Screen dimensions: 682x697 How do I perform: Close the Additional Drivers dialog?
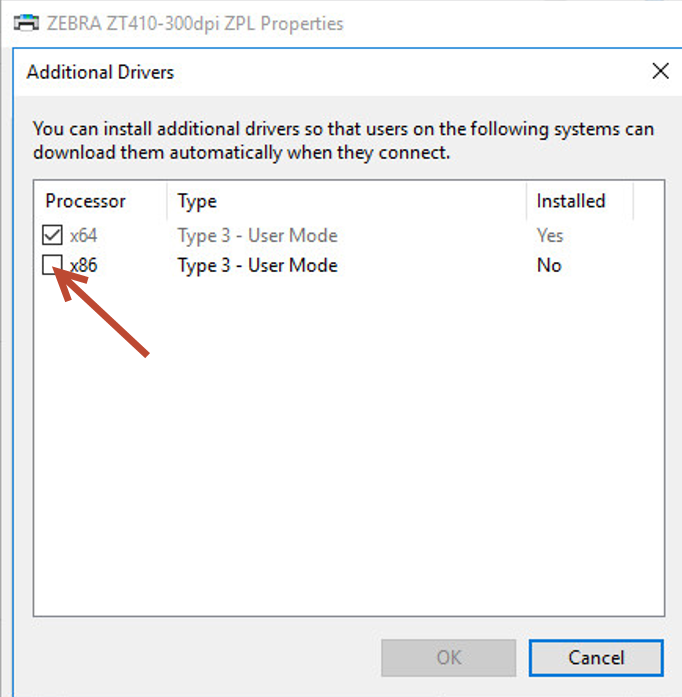pos(659,71)
